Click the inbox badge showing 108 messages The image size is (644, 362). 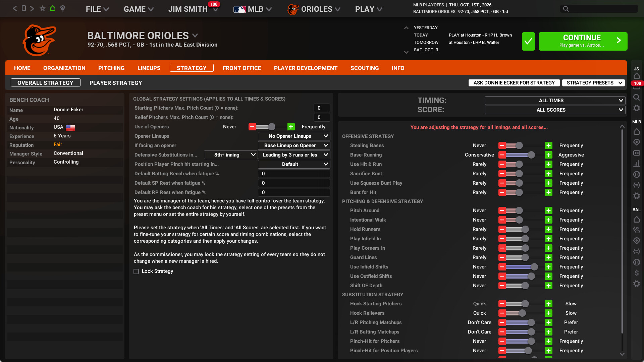click(637, 83)
